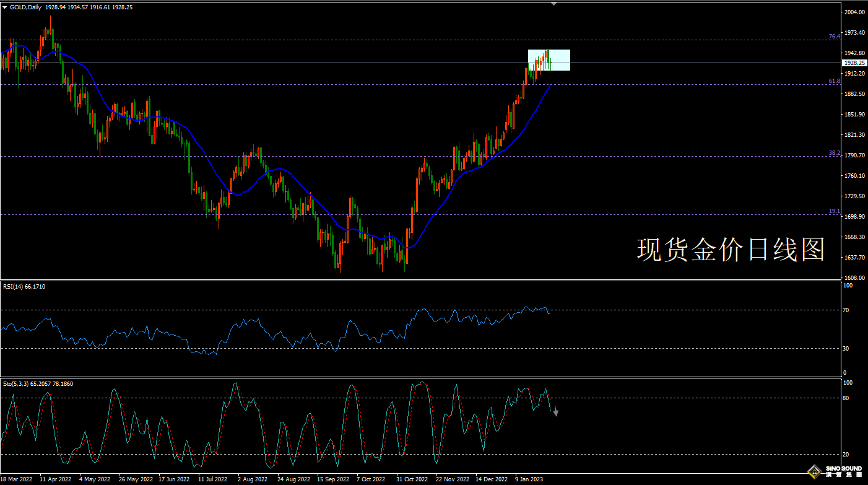The image size is (868, 485).
Task: Click the 19.1 Fibonacci level label
Action: [x=835, y=211]
